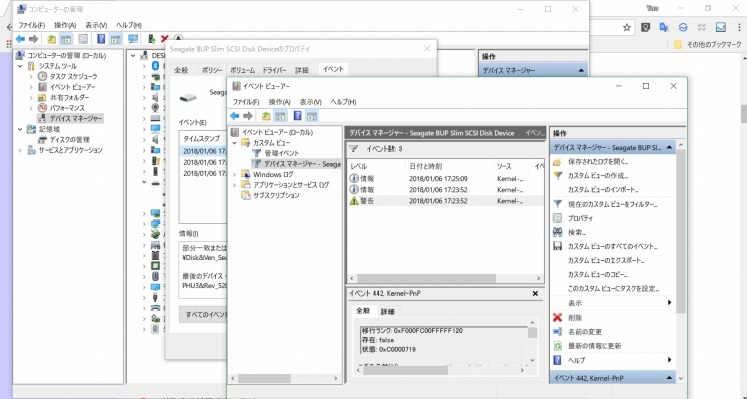The height and width of the screenshot is (399, 747).
Task: Select サブスクリプション in Event Viewer tree
Action: point(276,195)
